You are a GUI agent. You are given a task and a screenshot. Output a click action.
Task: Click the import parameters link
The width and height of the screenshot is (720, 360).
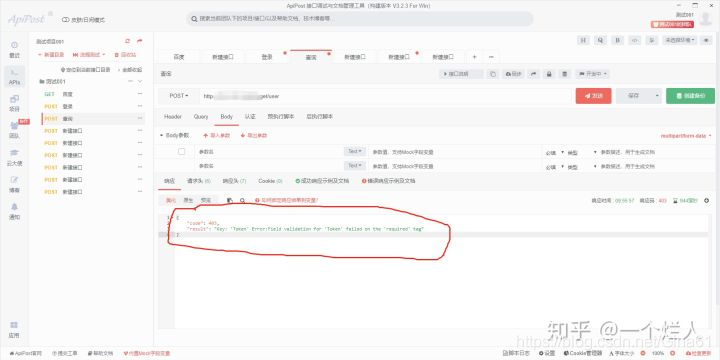coord(216,136)
